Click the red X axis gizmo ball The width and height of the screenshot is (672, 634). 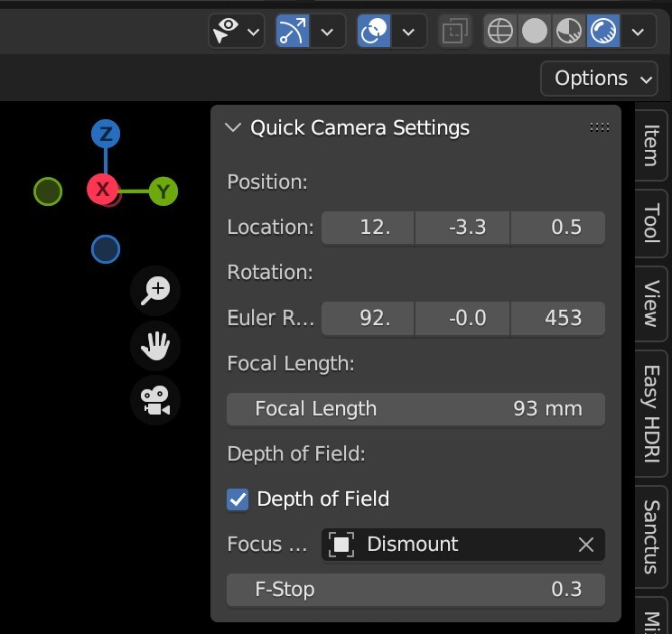click(103, 189)
